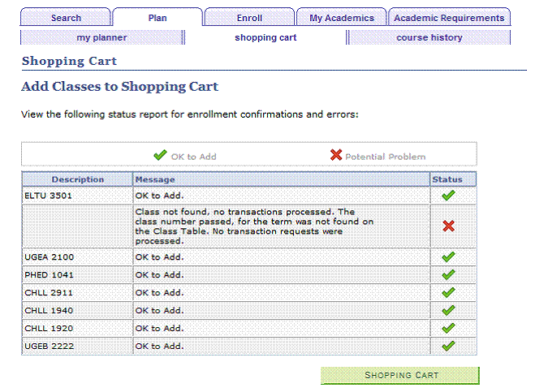The width and height of the screenshot is (548, 392).
Task: Click the green check for UGEB 2222
Action: click(448, 347)
